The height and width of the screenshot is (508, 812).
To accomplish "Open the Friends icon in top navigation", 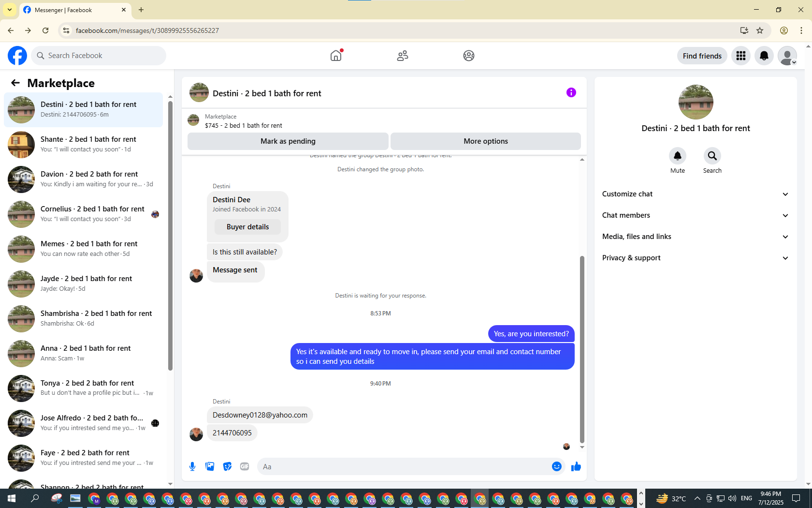I will [403, 56].
